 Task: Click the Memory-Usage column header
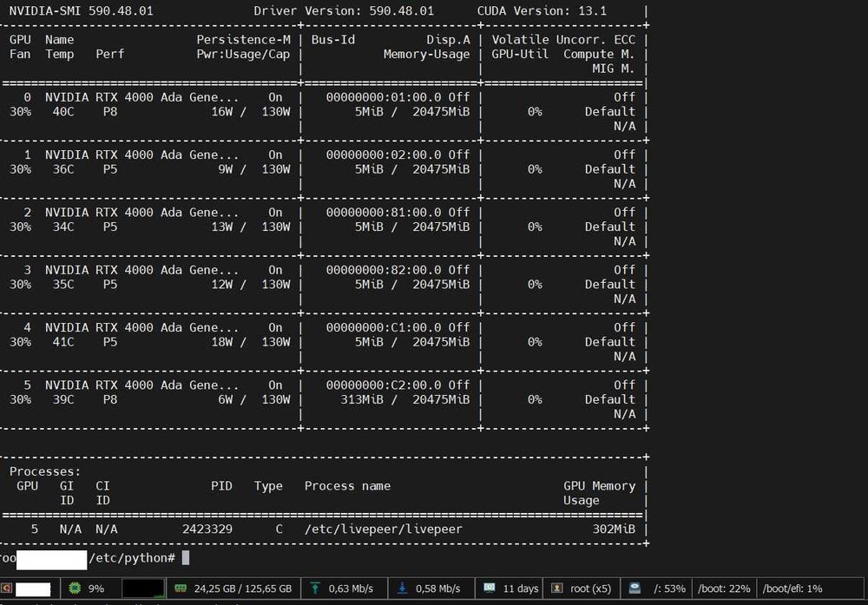[426, 54]
